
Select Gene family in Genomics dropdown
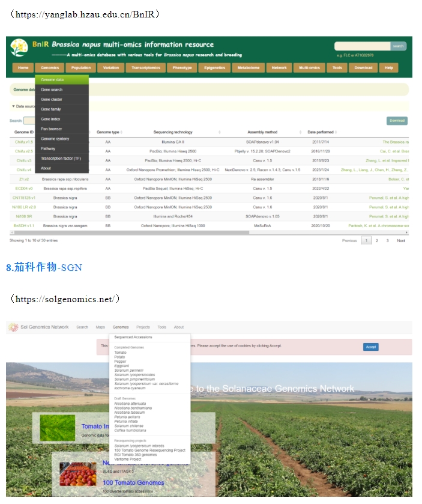62,110
